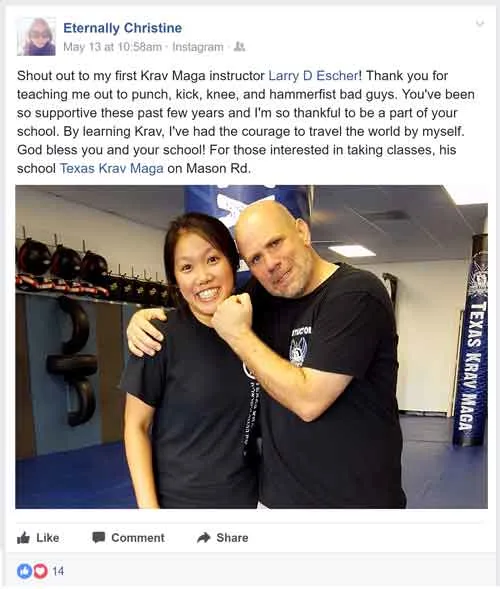Click the blue like reaction badge

pyautogui.click(x=24, y=571)
